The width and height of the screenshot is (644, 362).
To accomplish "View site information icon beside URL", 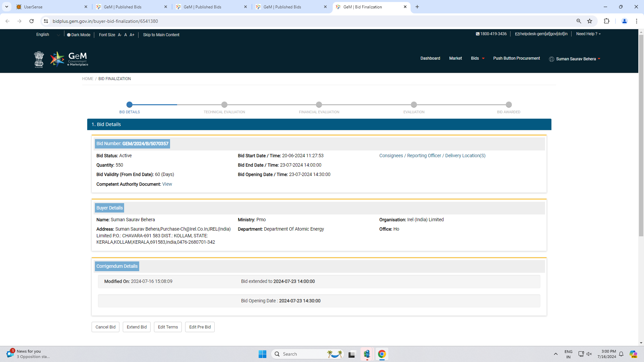I will point(46,21).
